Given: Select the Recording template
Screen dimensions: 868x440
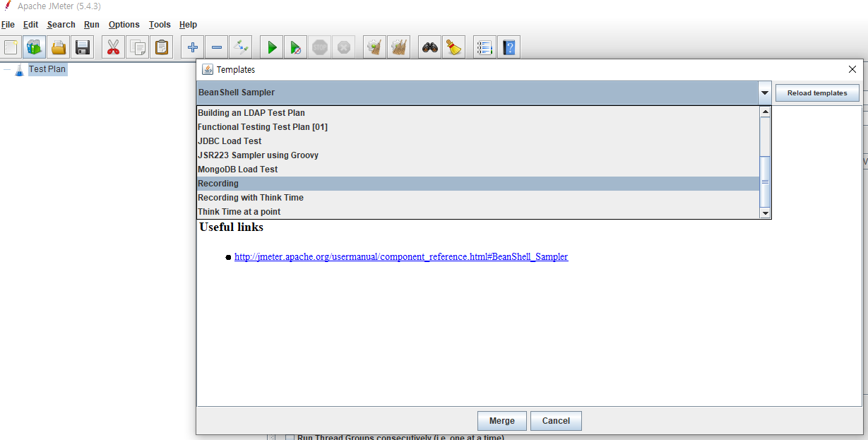Looking at the screenshot, I should pos(478,184).
